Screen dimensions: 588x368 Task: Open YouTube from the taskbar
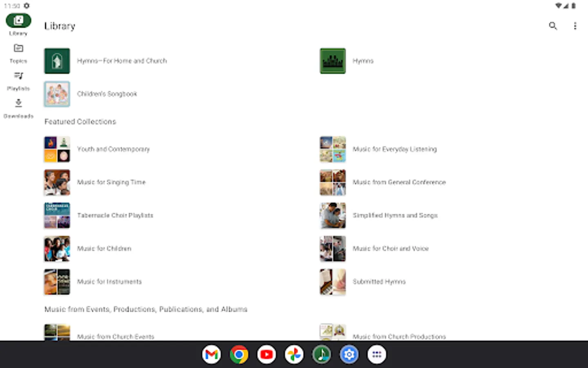click(x=266, y=354)
